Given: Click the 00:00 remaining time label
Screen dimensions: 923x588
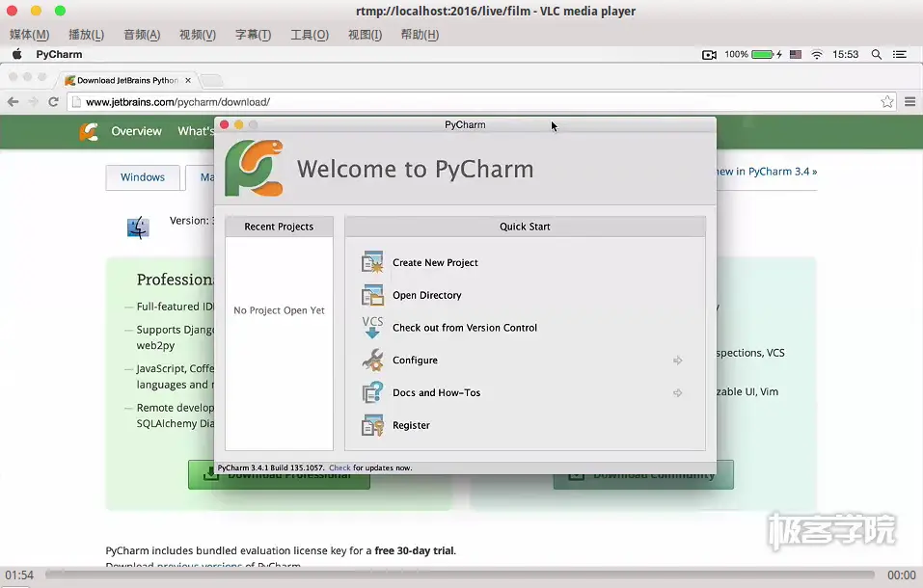Looking at the screenshot, I should pos(901,575).
